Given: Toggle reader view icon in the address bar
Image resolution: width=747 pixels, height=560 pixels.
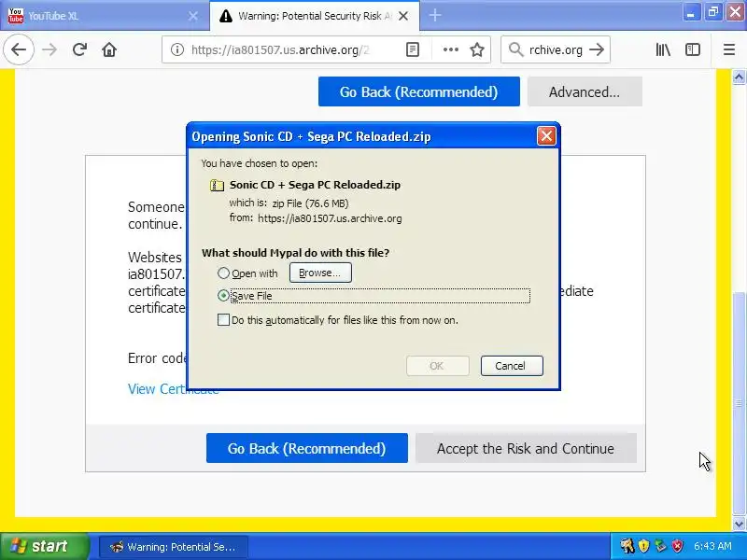Looking at the screenshot, I should tap(413, 49).
